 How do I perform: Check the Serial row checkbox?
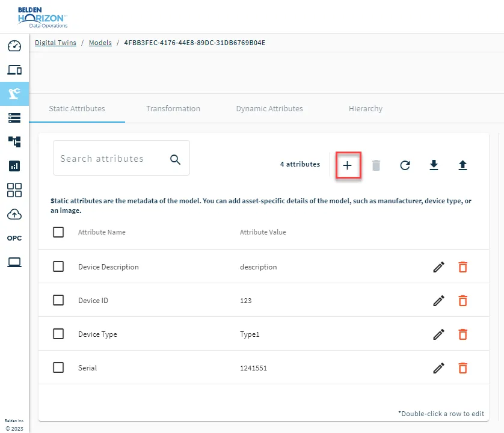[x=58, y=367]
